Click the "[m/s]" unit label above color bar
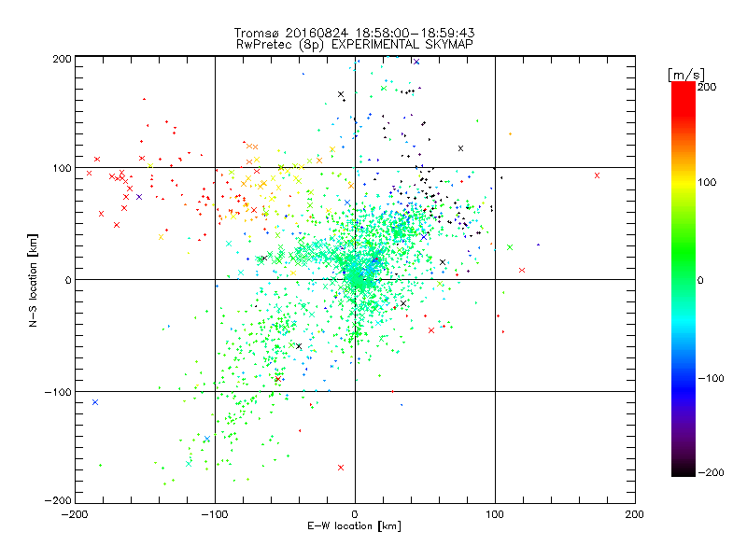This screenshot has height=560, width=747. click(x=685, y=76)
